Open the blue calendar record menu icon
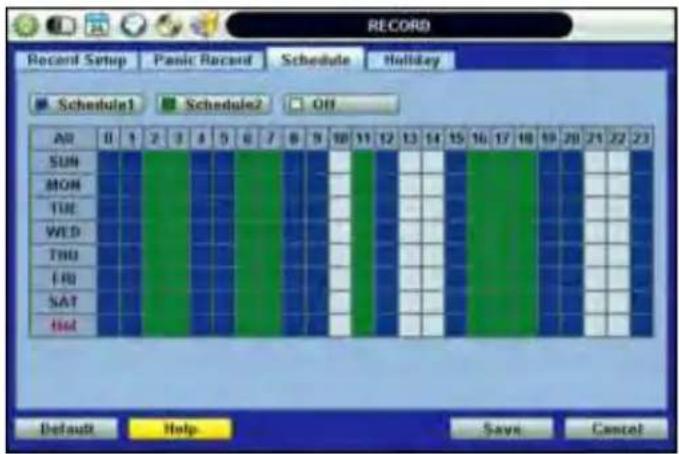This screenshot has width=679, height=454. tap(97, 25)
